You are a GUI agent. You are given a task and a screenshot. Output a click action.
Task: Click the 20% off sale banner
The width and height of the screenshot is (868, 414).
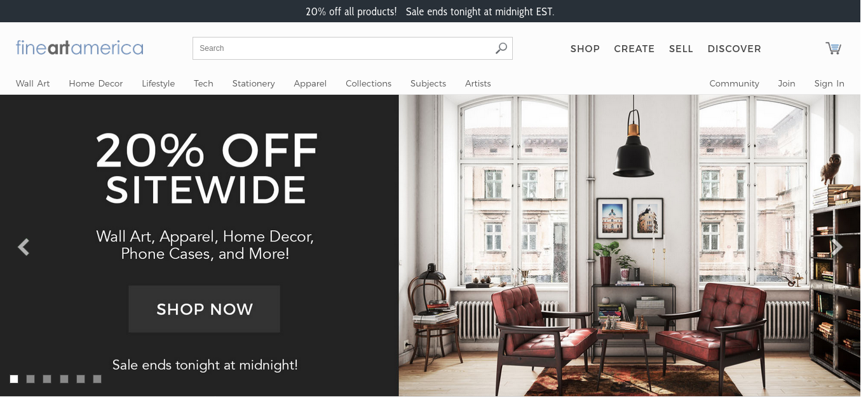430,11
